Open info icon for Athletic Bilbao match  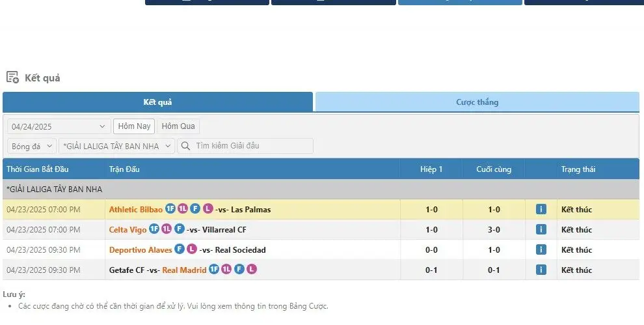(x=541, y=209)
